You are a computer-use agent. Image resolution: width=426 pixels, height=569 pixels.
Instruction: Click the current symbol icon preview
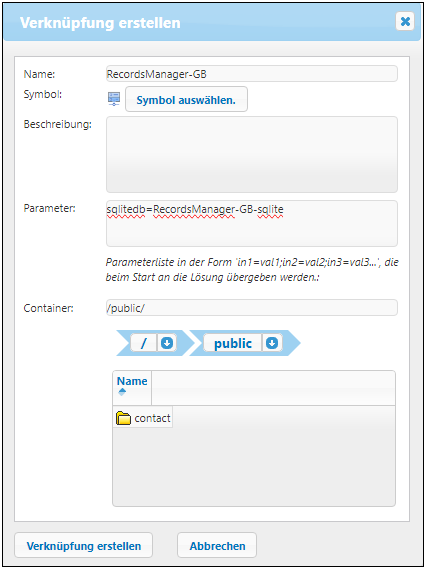114,99
